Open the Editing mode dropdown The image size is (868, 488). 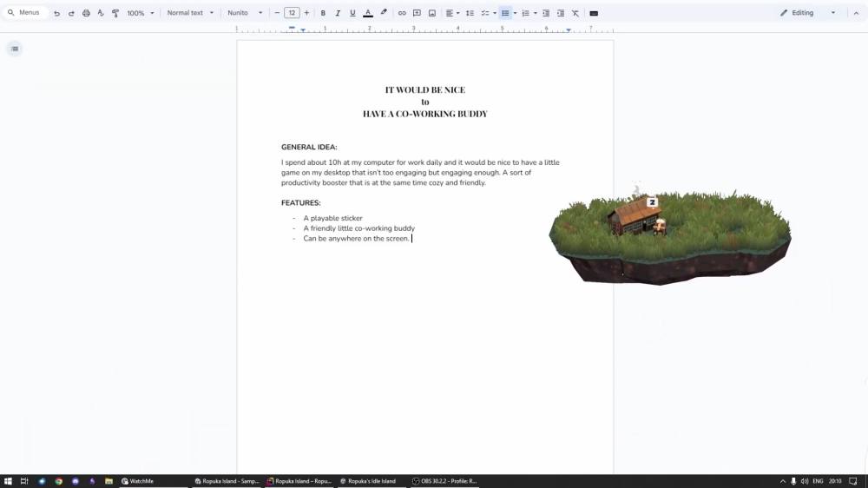click(808, 13)
